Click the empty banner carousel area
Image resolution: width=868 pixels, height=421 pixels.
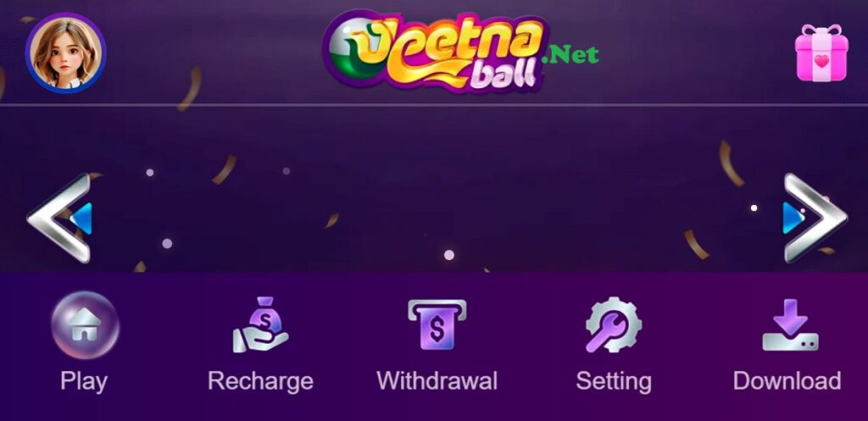(x=434, y=188)
